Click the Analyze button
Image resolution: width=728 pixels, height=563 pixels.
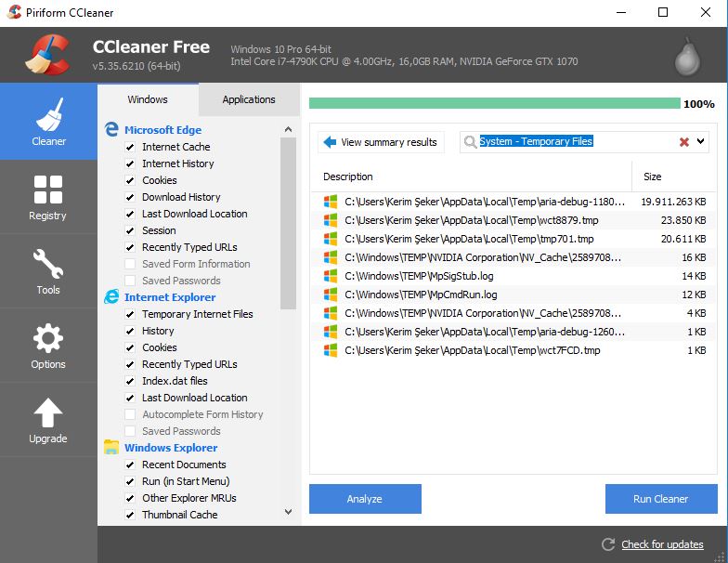tap(365, 498)
